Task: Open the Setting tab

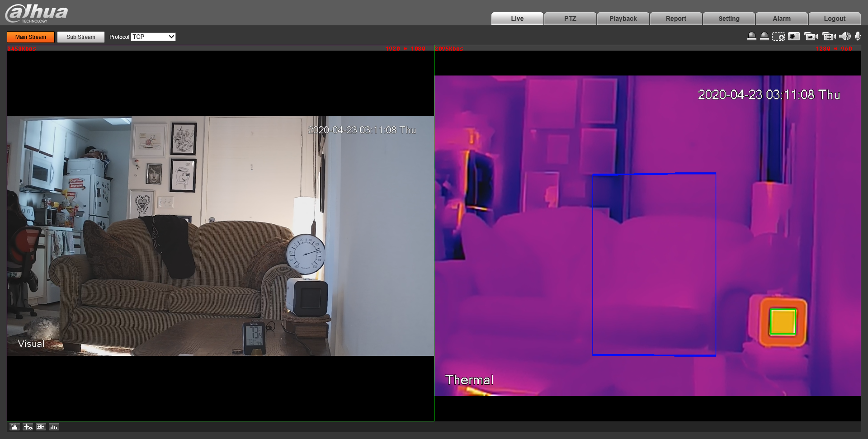Action: point(729,19)
